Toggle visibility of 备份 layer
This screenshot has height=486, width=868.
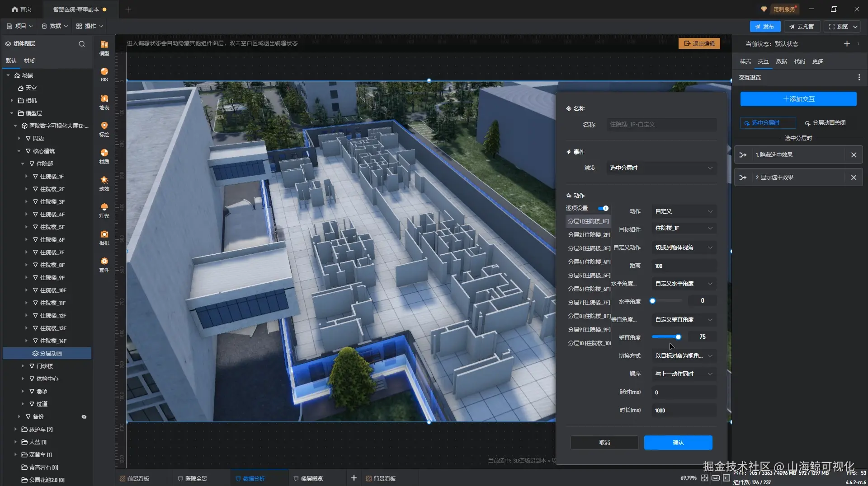[84, 417]
